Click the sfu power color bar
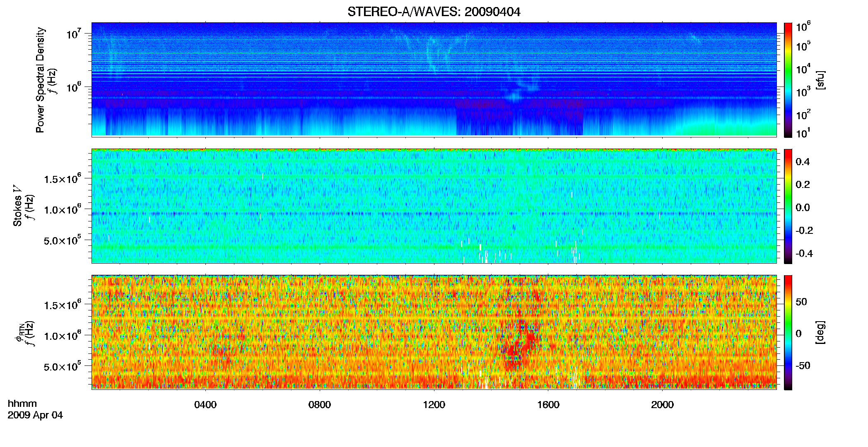 [x=788, y=80]
